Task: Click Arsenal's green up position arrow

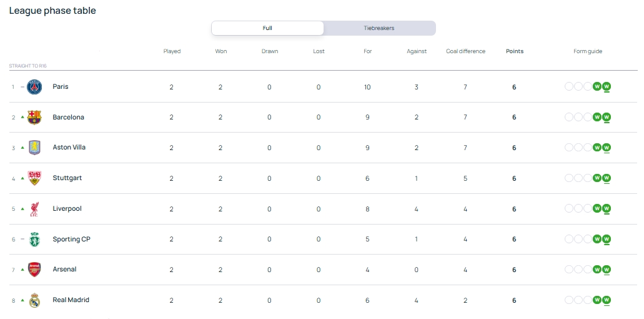Action: 22,269
